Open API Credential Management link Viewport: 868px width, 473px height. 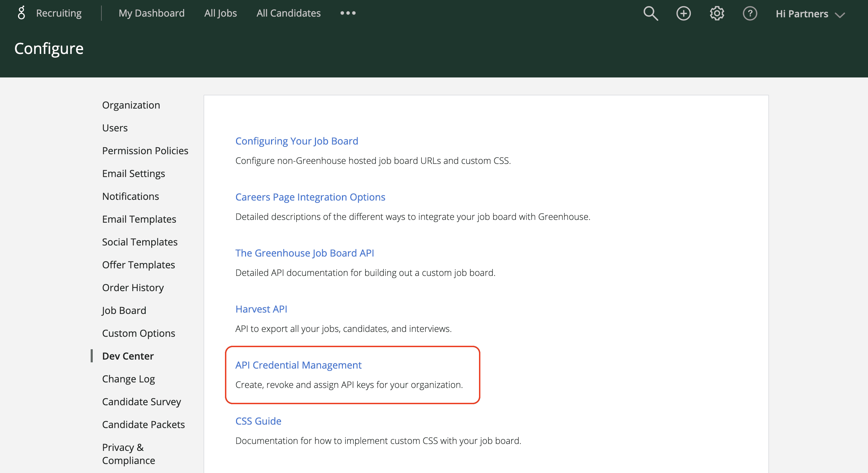[x=298, y=365]
